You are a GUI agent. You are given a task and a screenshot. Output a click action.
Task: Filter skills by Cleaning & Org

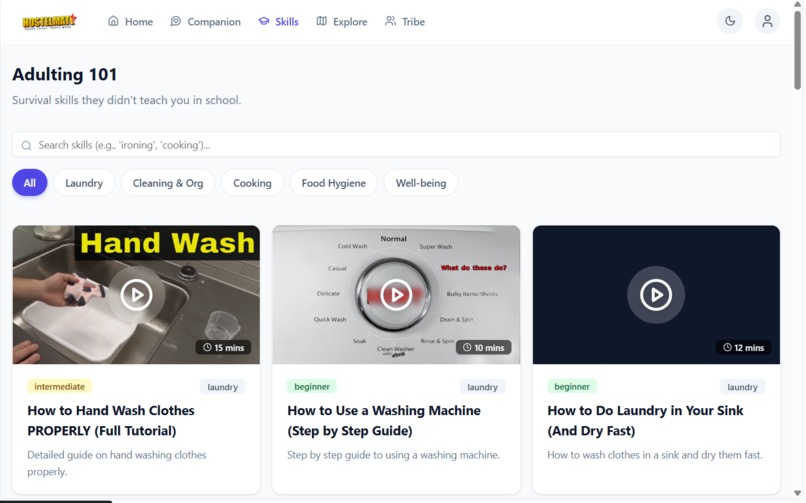[168, 183]
